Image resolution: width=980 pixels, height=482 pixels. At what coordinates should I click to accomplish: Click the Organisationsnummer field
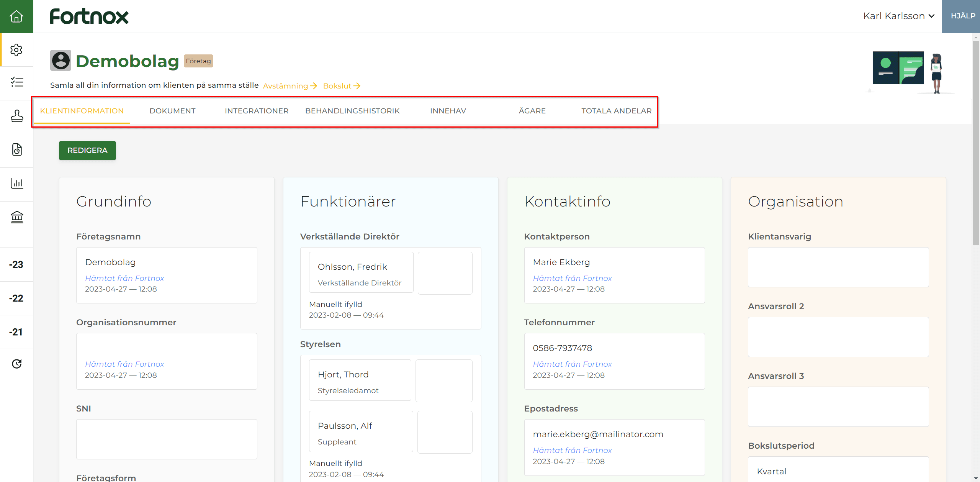[x=167, y=361]
